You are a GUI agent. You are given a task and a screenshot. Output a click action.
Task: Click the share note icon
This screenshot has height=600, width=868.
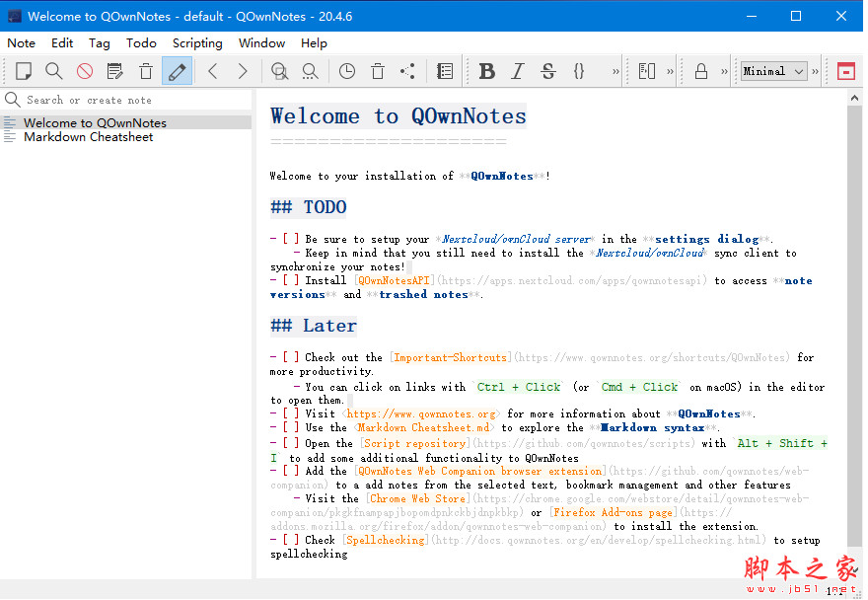(407, 71)
